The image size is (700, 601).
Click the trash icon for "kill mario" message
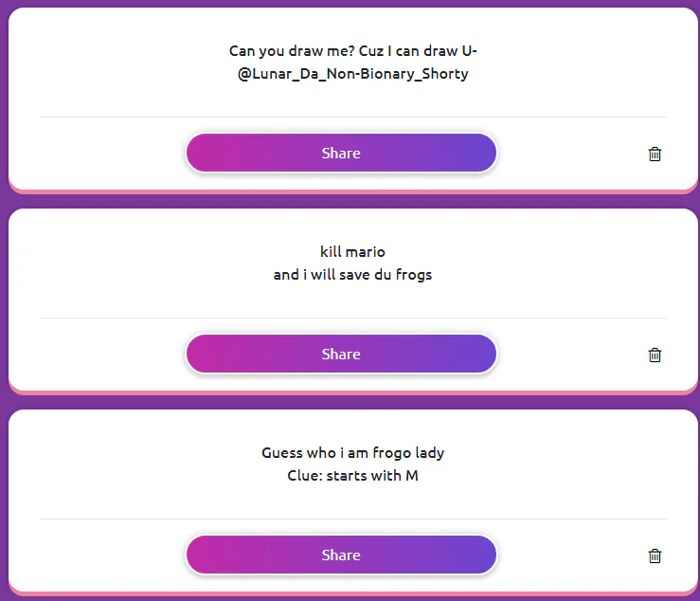pyautogui.click(x=655, y=355)
